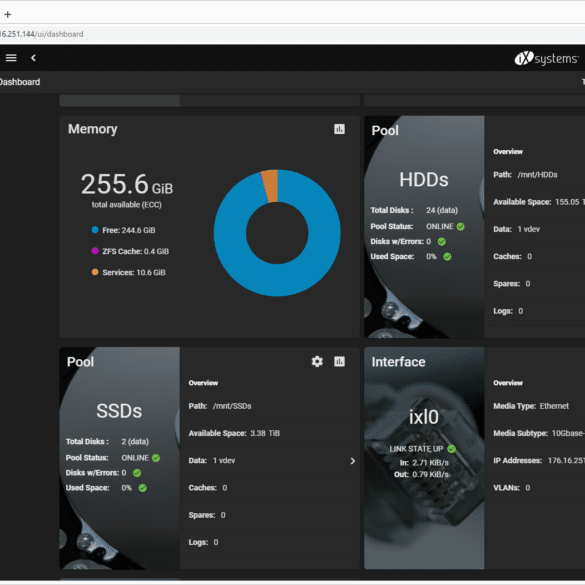
Task: Open SSDs pool settings gear
Action: click(317, 361)
